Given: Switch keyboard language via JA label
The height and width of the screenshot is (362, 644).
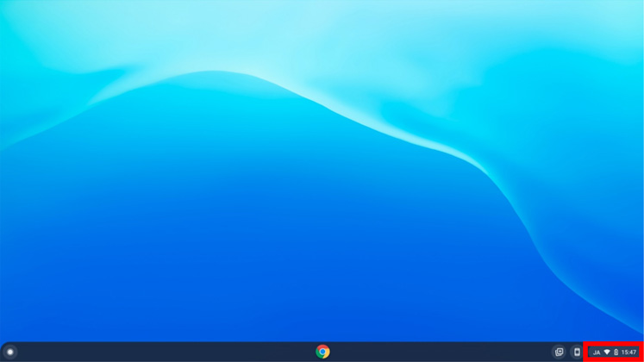Looking at the screenshot, I should click(596, 352).
